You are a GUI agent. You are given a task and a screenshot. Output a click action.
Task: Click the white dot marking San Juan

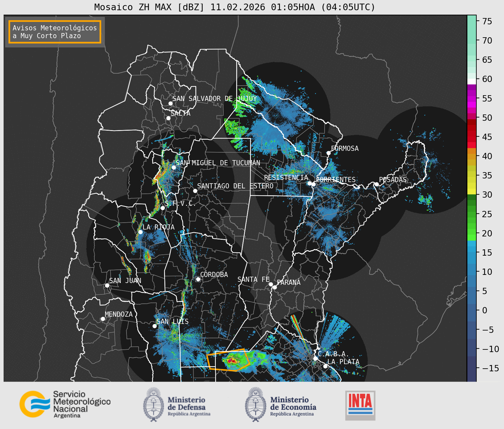click(x=107, y=285)
